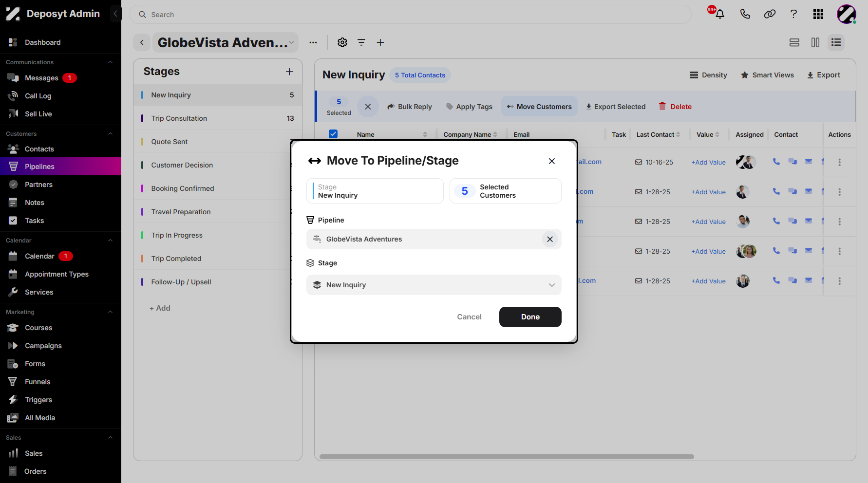Switch to column board view icon
Viewport: 868px width, 483px height.
click(815, 42)
